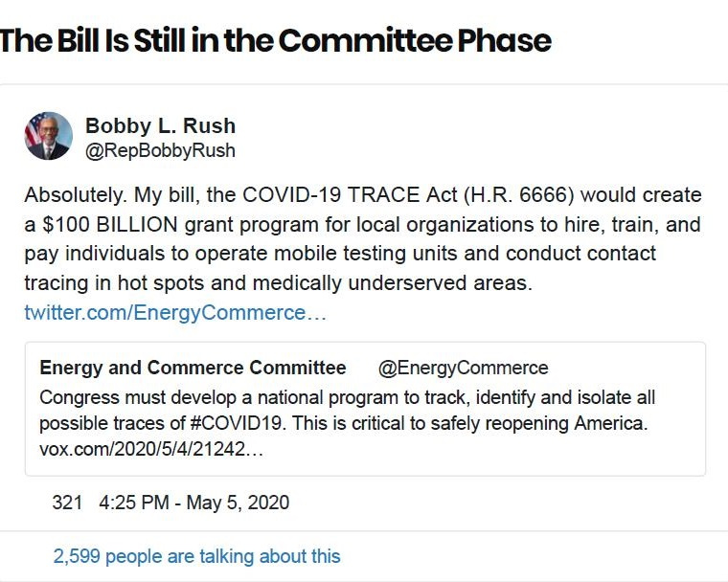
Task: Click the 321 likes count
Action: coord(67,502)
